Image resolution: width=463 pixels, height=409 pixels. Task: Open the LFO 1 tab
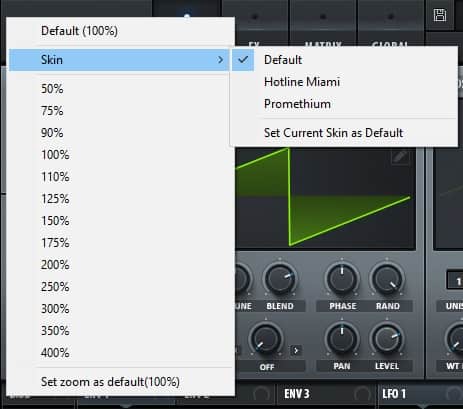pos(394,394)
